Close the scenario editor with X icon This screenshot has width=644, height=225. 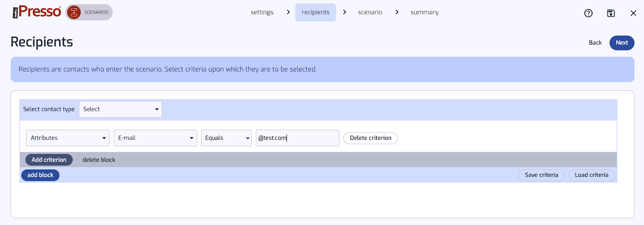tap(633, 13)
